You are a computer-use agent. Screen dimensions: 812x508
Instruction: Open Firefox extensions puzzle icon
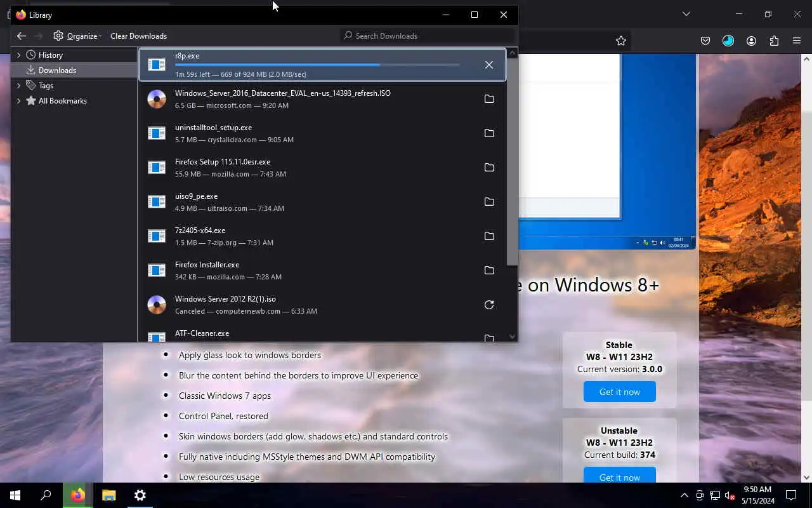(774, 41)
